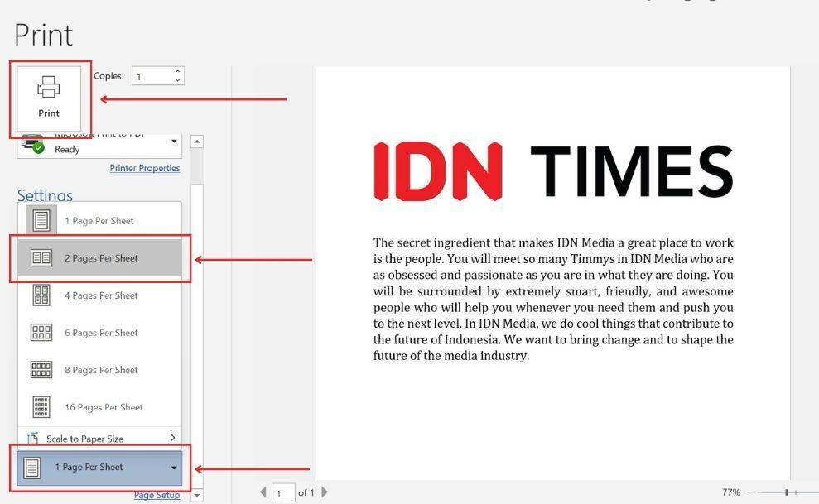The image size is (819, 504).
Task: Click the Scale to Paper Size icon
Action: [x=33, y=439]
